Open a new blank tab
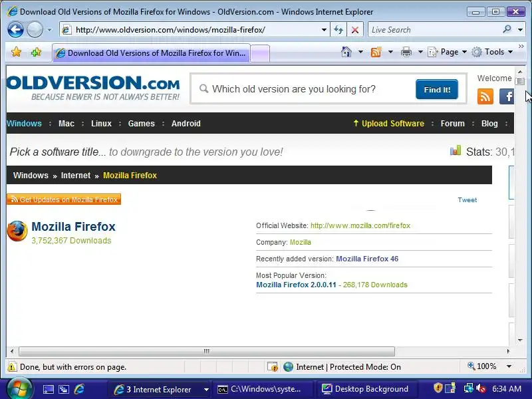Screen dimensions: 532x399 [x=260, y=54]
